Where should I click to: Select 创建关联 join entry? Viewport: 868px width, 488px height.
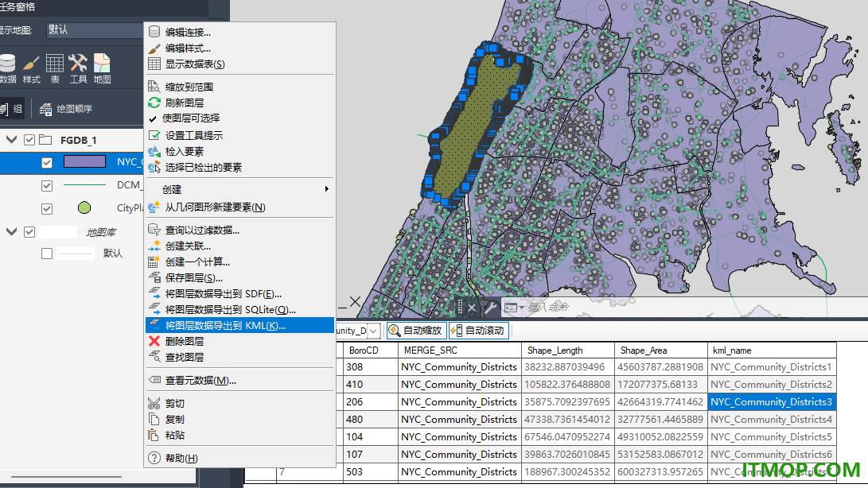coord(239,246)
